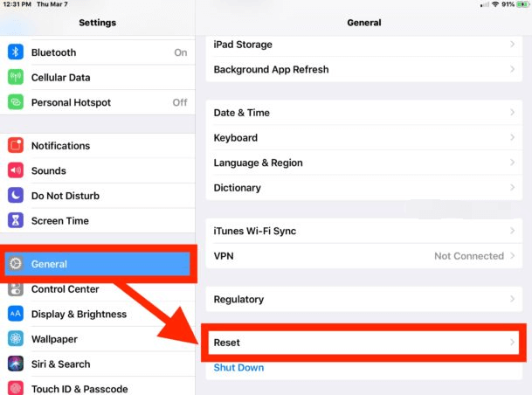
Task: Select General in the settings sidebar
Action: [96, 264]
